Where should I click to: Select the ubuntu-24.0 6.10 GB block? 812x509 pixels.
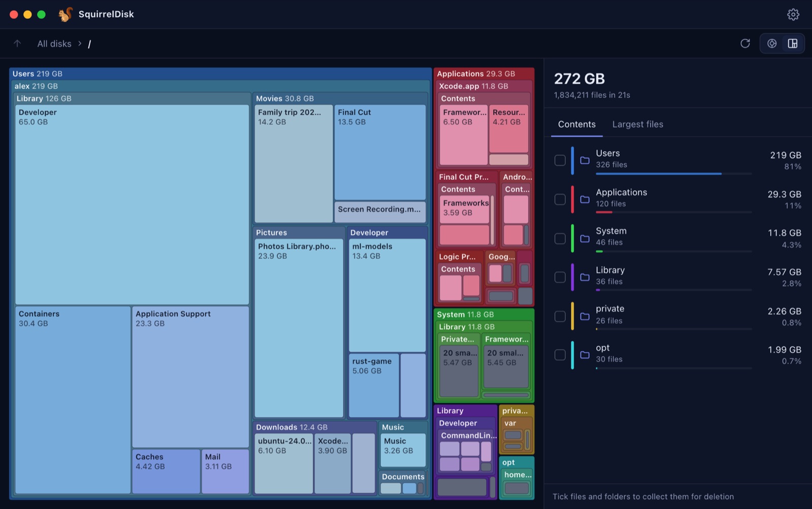pyautogui.click(x=284, y=463)
